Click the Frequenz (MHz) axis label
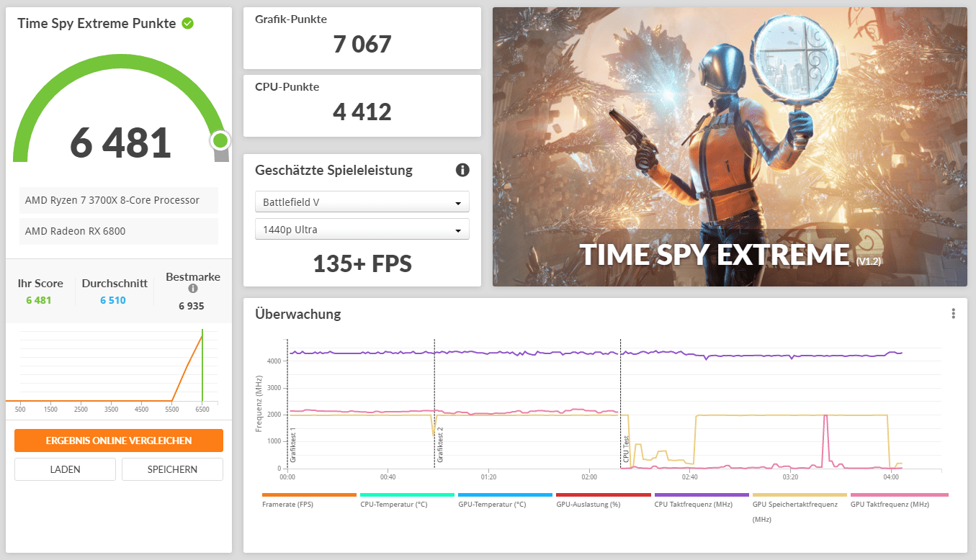 [259, 404]
